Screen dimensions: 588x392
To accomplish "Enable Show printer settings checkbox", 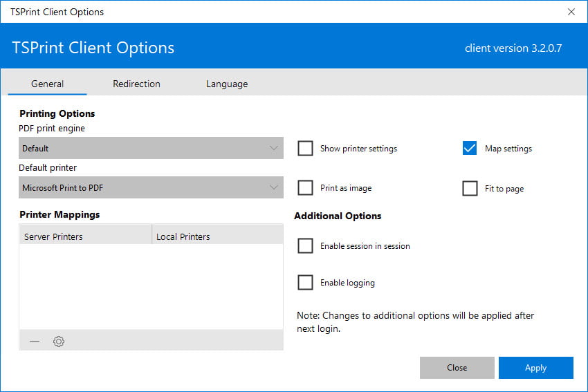I will [305, 149].
